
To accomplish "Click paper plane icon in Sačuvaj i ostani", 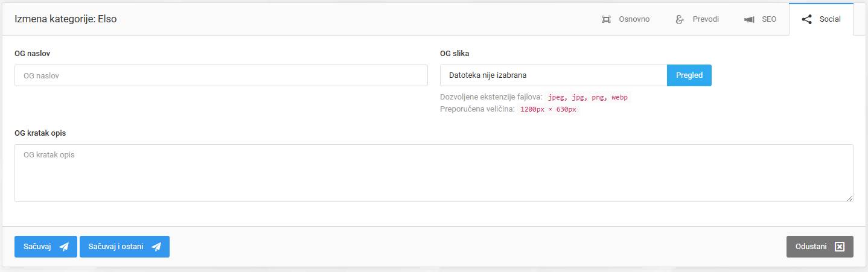I will coord(156,247).
